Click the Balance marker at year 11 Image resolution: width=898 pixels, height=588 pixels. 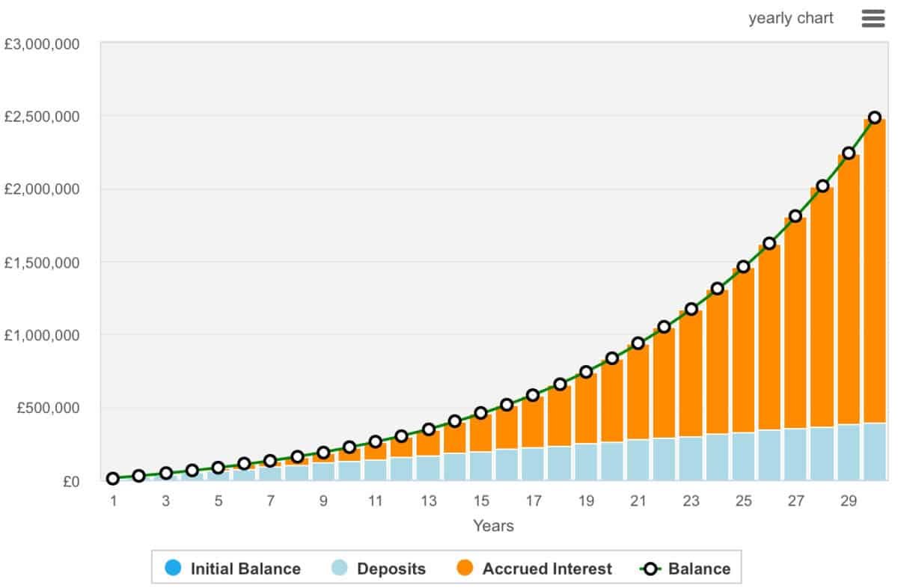tap(376, 442)
